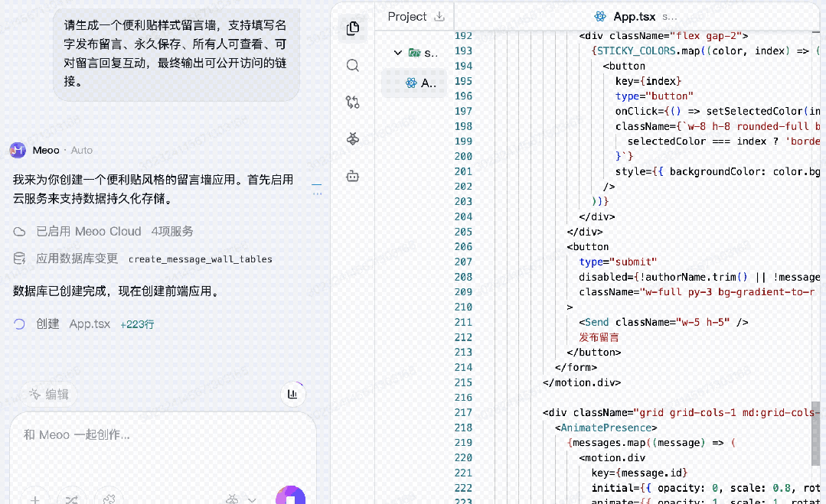Image resolution: width=826 pixels, height=504 pixels.
Task: Open the Project panel tab
Action: point(407,16)
